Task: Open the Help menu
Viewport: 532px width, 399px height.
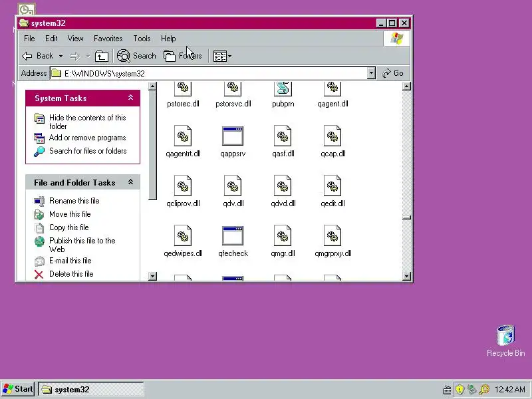Action: click(168, 39)
